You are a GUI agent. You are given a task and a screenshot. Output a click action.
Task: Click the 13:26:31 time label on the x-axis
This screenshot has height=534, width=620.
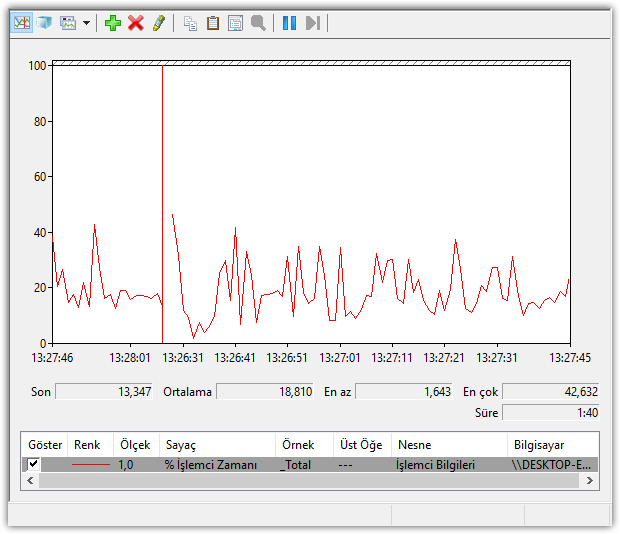(183, 358)
